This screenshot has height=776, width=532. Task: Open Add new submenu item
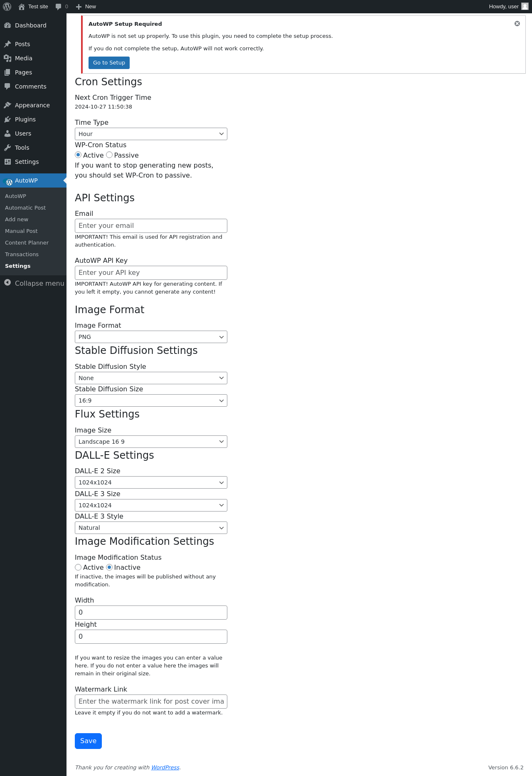point(17,220)
